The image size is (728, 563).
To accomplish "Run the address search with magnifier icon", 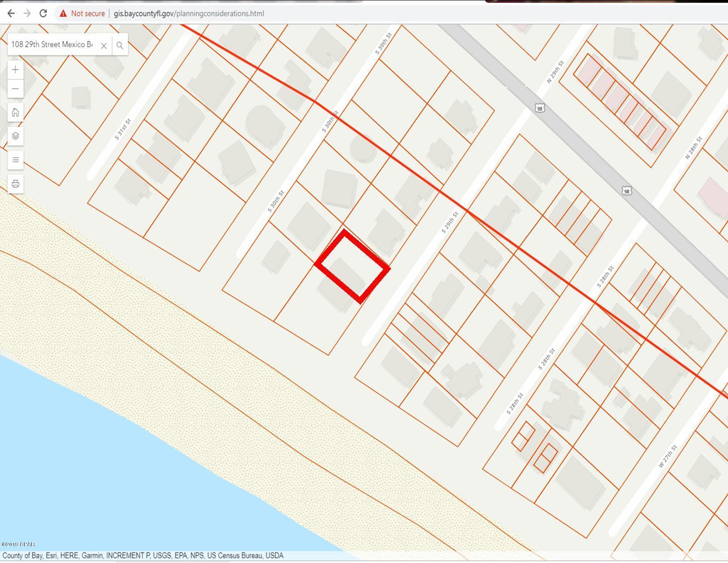I will [x=120, y=45].
